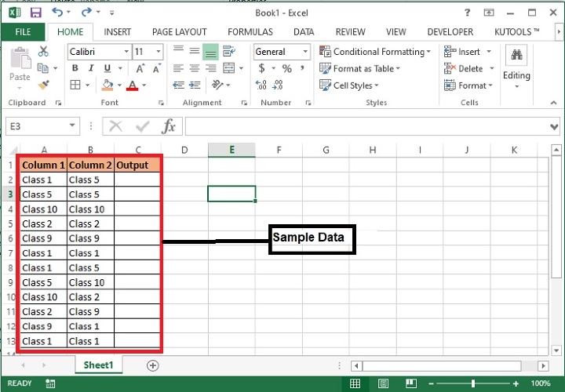Open the Insert Function fx dialog
Screen dimensions: 565x392
tap(169, 126)
